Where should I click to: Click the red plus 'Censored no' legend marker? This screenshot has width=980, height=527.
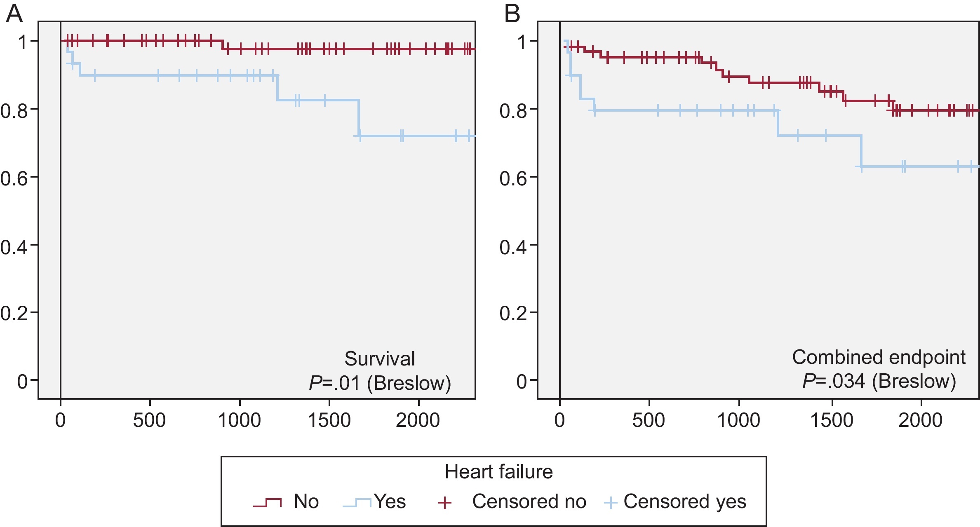point(445,503)
